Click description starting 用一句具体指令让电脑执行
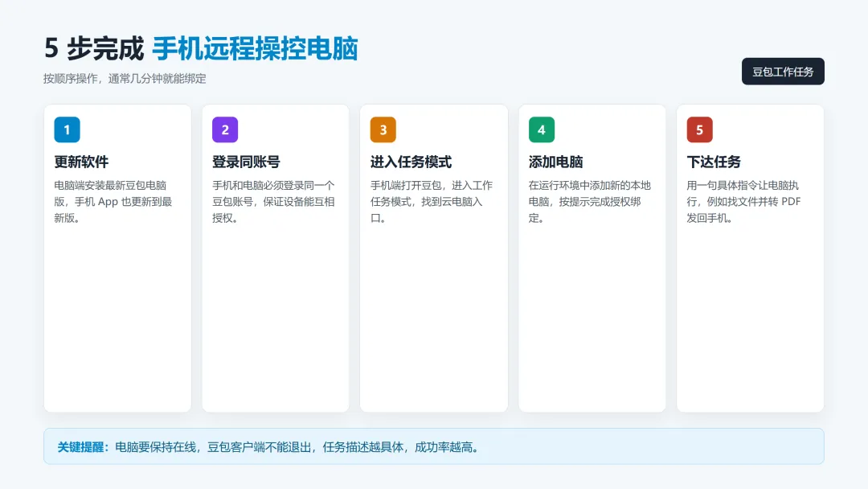The image size is (868, 489). click(744, 202)
